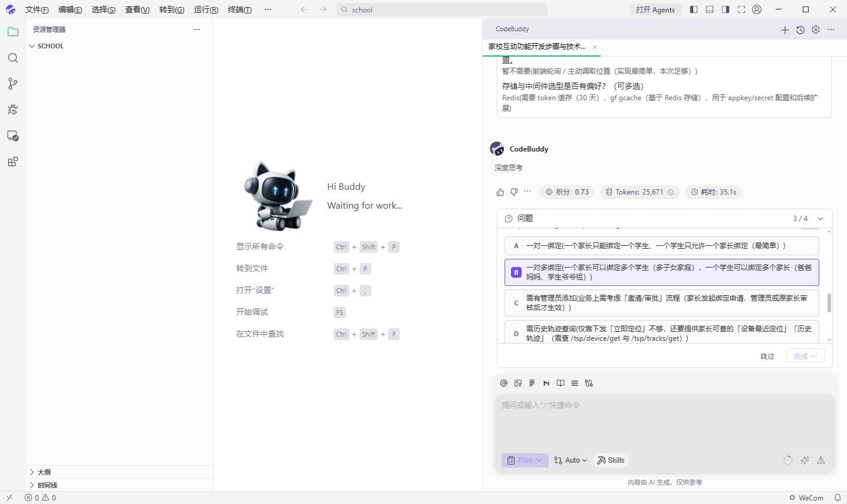Click the Skills button

[x=611, y=460]
